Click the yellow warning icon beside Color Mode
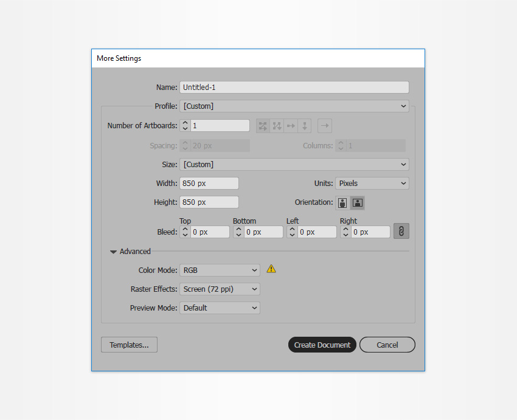 click(x=271, y=269)
